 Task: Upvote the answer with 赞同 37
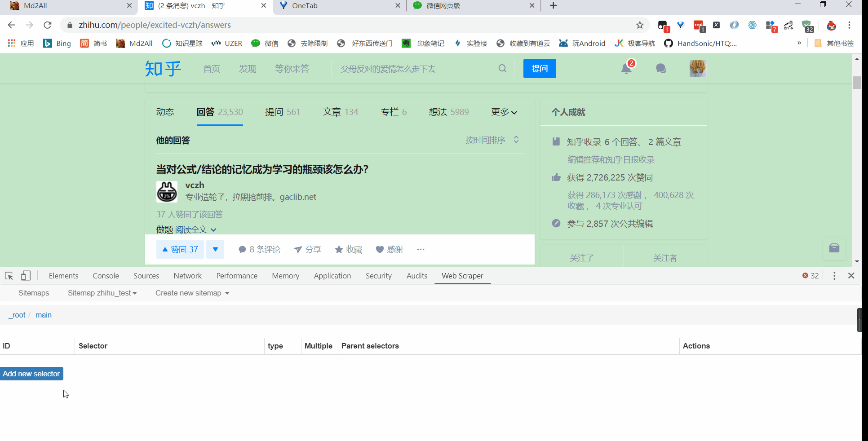click(180, 249)
